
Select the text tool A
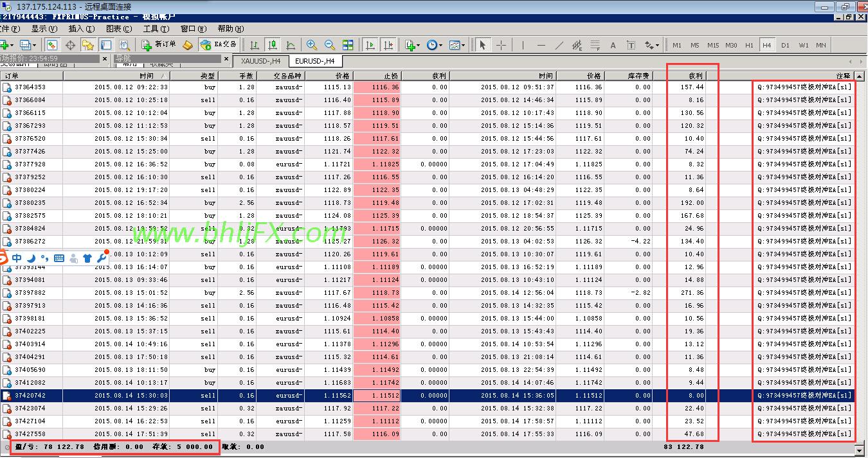click(613, 45)
